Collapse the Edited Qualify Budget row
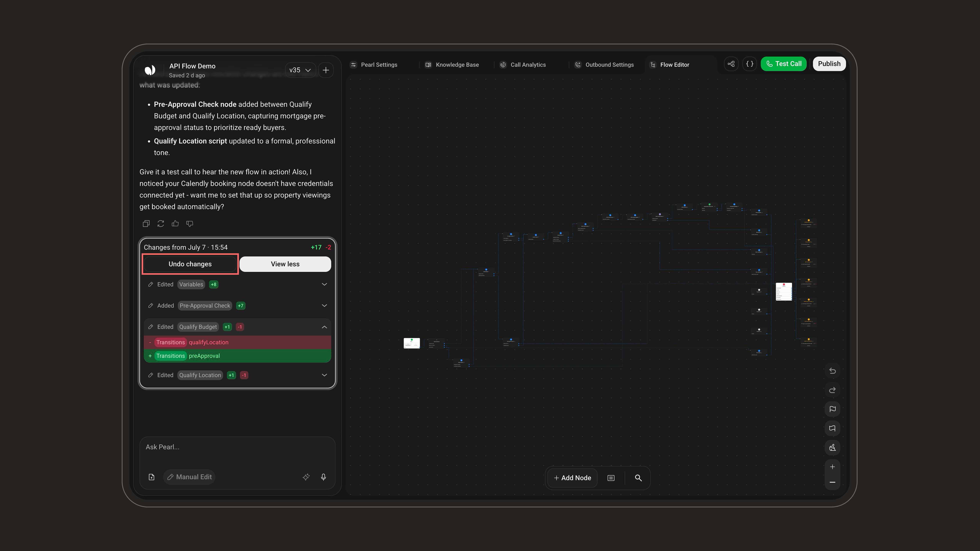Viewport: 980px width, 551px height. pyautogui.click(x=237, y=327)
